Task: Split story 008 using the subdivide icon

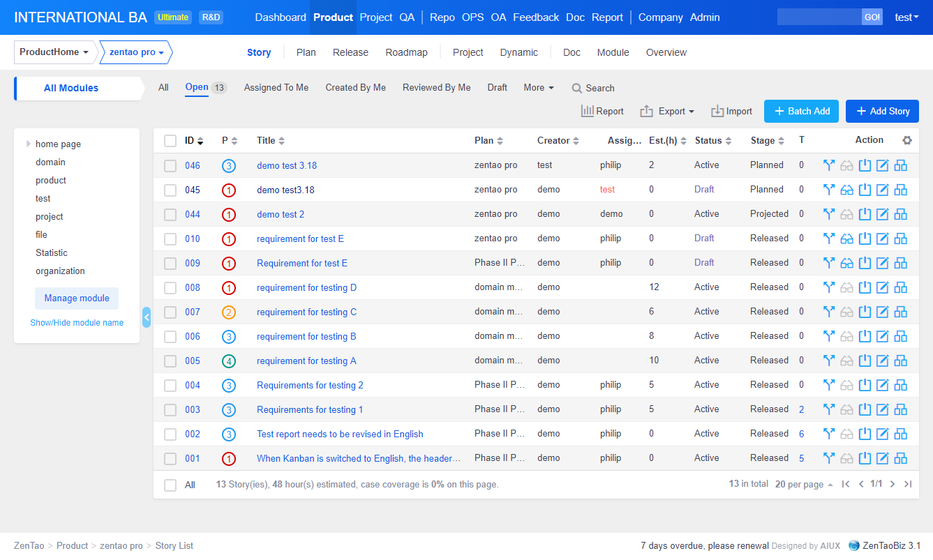Action: point(900,287)
